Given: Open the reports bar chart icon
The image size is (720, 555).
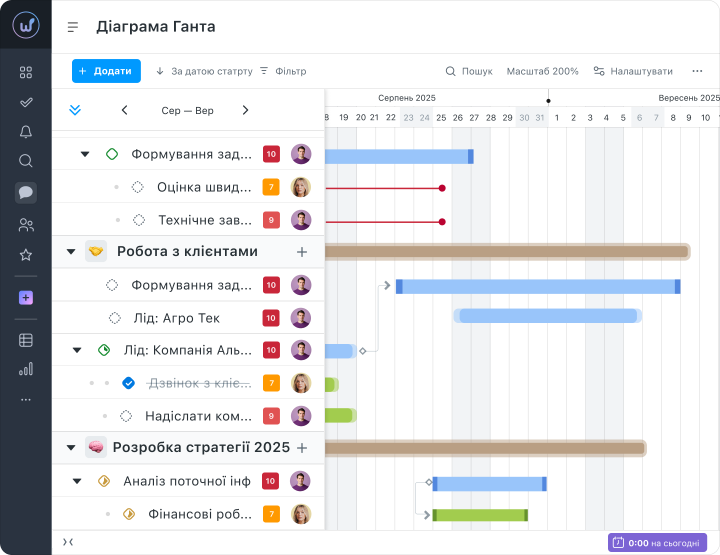Looking at the screenshot, I should pyautogui.click(x=26, y=369).
